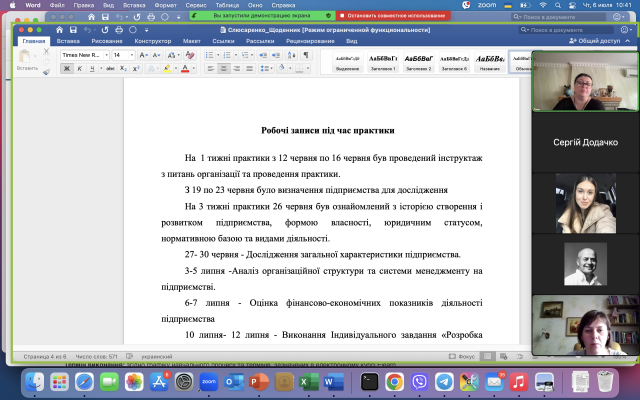Open the Таблица menu in the macOS menu bar

click(x=227, y=5)
